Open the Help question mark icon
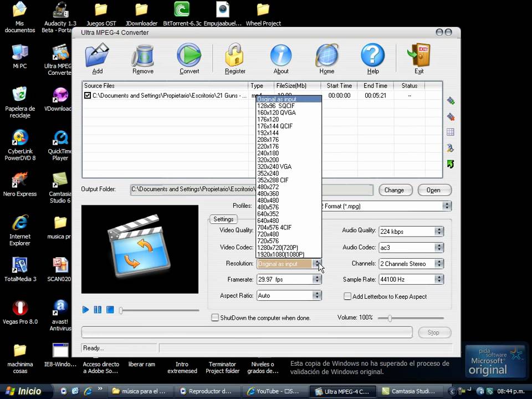 coord(372,55)
